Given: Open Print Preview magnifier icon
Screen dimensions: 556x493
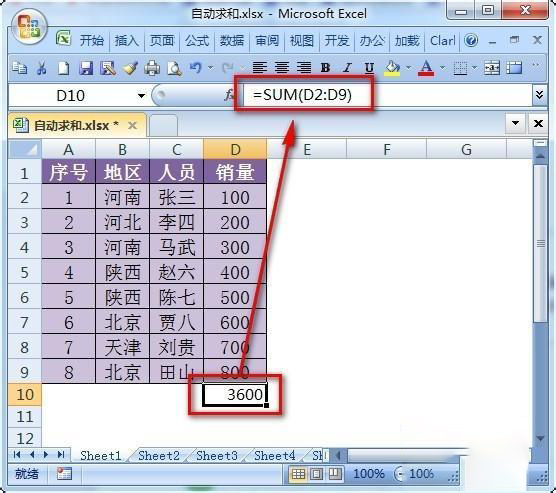Looking at the screenshot, I should click(174, 67).
